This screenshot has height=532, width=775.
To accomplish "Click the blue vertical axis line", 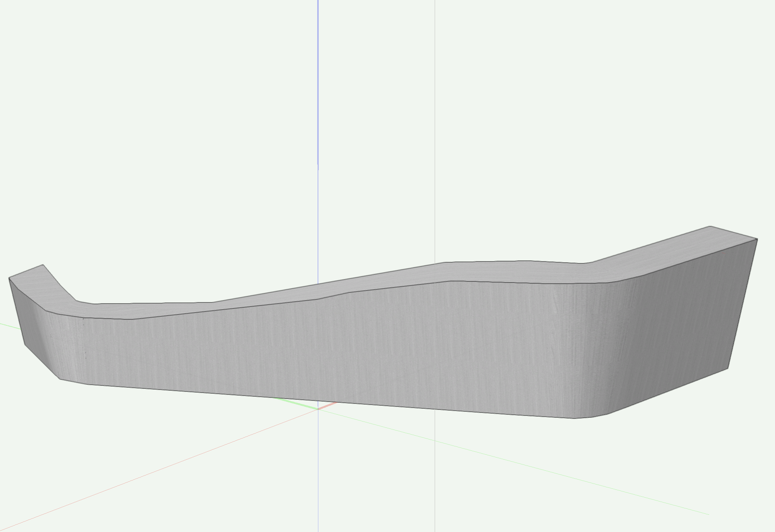I will pyautogui.click(x=318, y=113).
